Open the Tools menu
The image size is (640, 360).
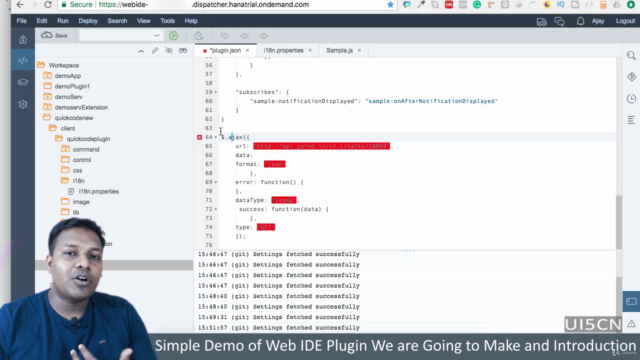point(167,21)
